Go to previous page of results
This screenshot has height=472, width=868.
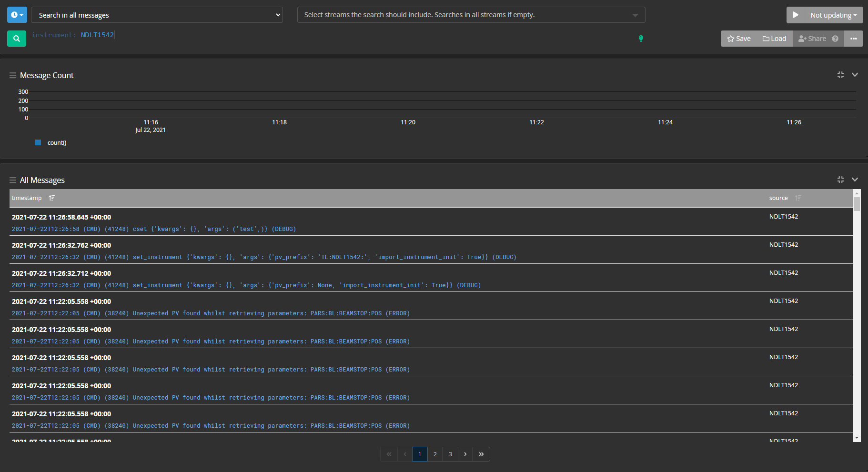404,454
